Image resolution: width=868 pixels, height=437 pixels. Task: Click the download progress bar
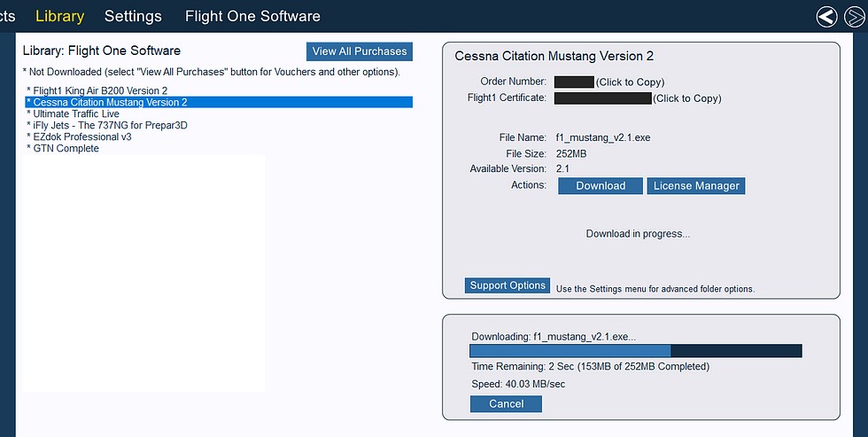636,351
